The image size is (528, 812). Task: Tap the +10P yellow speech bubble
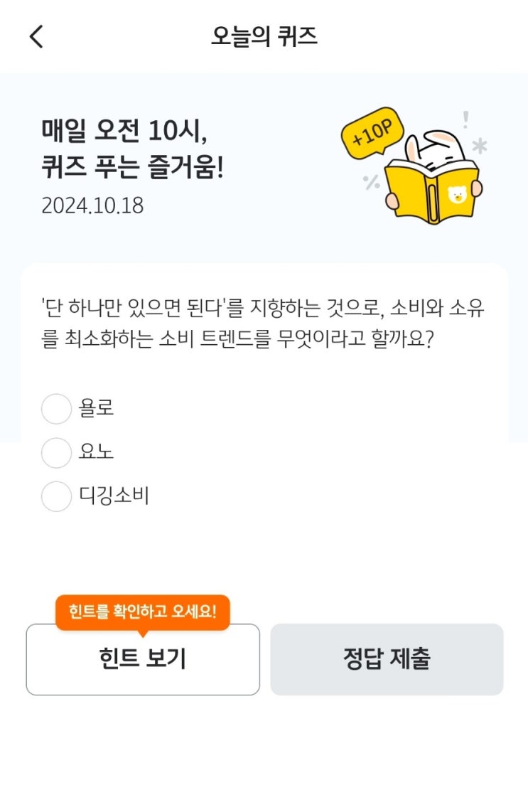pos(372,134)
